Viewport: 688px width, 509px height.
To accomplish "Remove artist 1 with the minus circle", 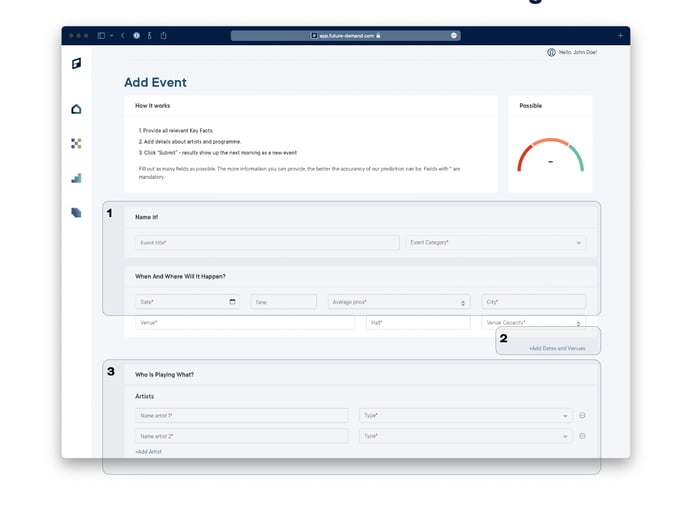I will pyautogui.click(x=582, y=415).
